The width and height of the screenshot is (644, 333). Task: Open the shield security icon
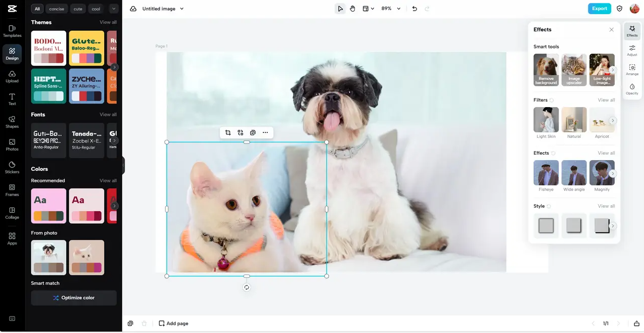click(x=620, y=9)
